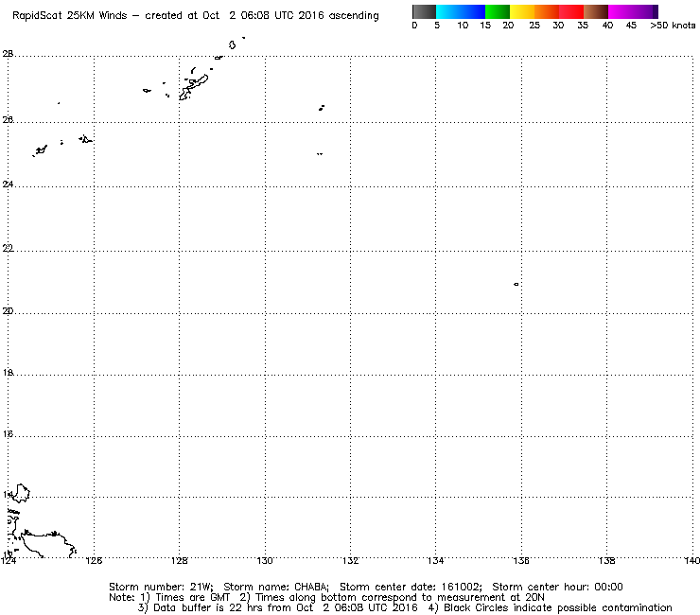Click the '45' legend scale label
700x615 pixels.
point(631,26)
